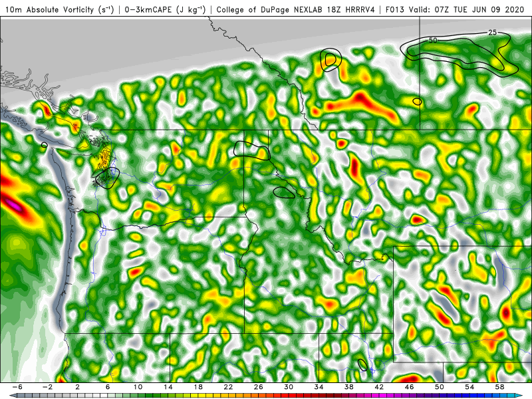Click the '30' color scale label
532x399 pixels.
point(289,387)
